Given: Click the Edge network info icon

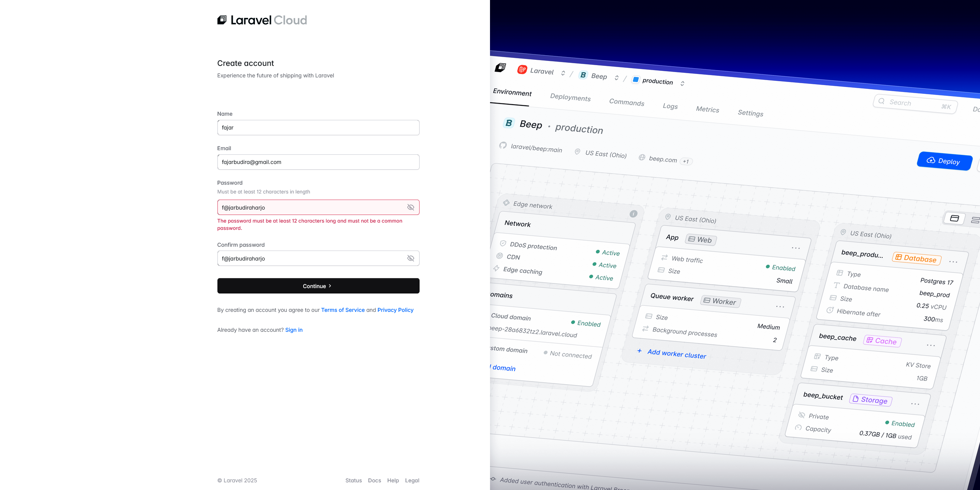Looking at the screenshot, I should [634, 214].
